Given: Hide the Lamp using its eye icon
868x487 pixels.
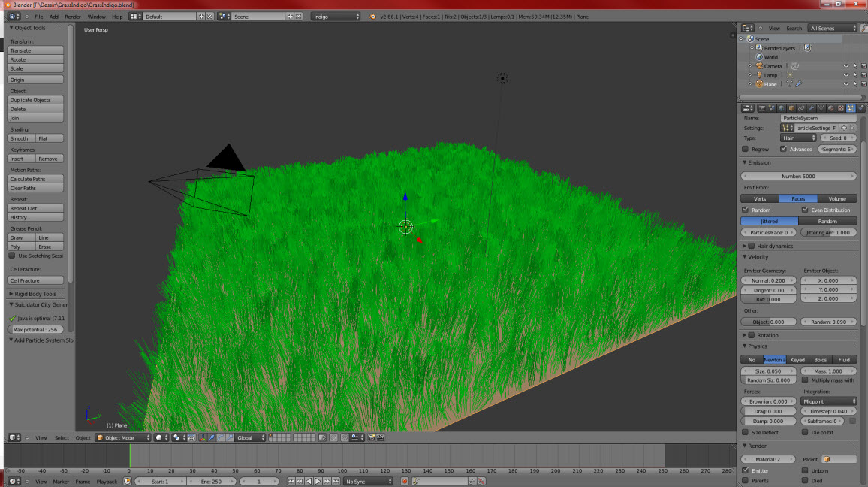Looking at the screenshot, I should (845, 75).
